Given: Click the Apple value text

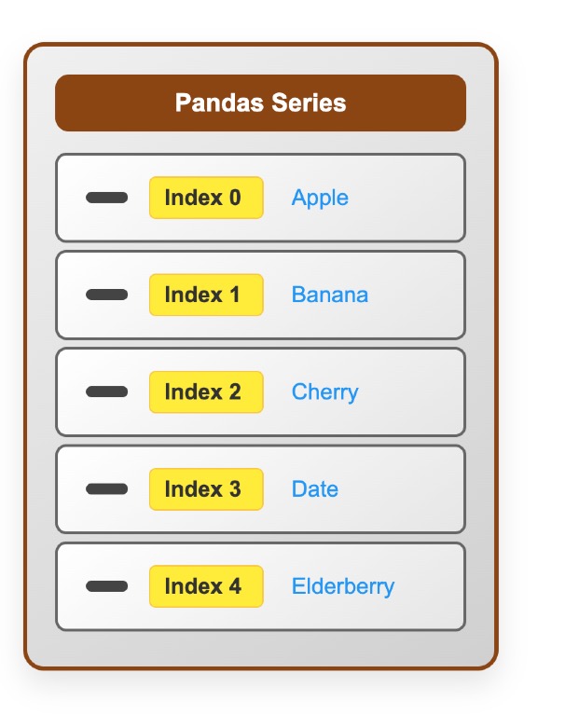Looking at the screenshot, I should click(320, 198).
